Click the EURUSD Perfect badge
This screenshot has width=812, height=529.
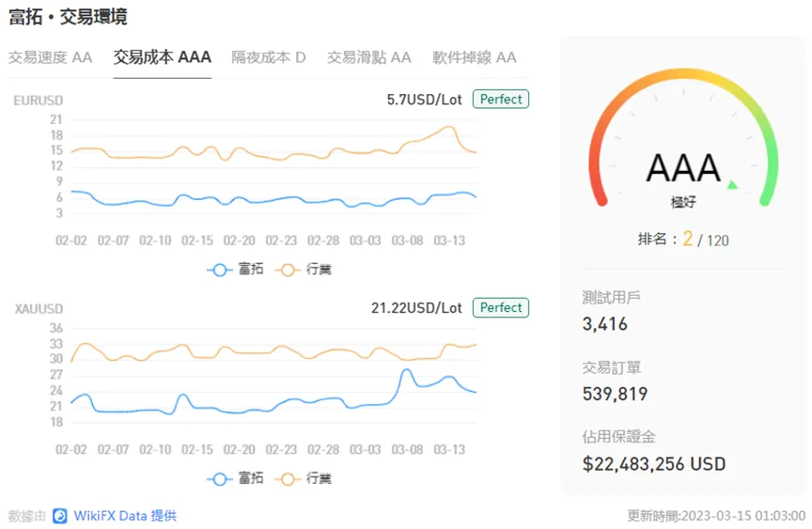click(501, 99)
